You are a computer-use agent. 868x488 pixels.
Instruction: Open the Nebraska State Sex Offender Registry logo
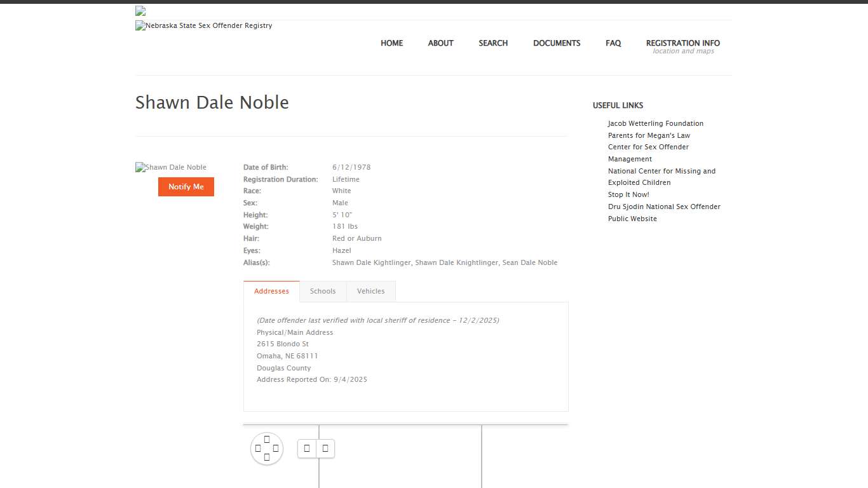pos(203,25)
